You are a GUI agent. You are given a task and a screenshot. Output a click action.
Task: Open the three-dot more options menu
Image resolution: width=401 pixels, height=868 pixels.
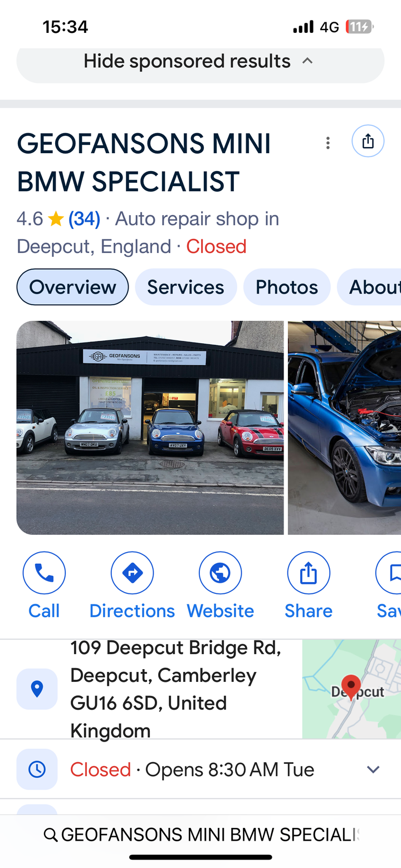pyautogui.click(x=328, y=143)
